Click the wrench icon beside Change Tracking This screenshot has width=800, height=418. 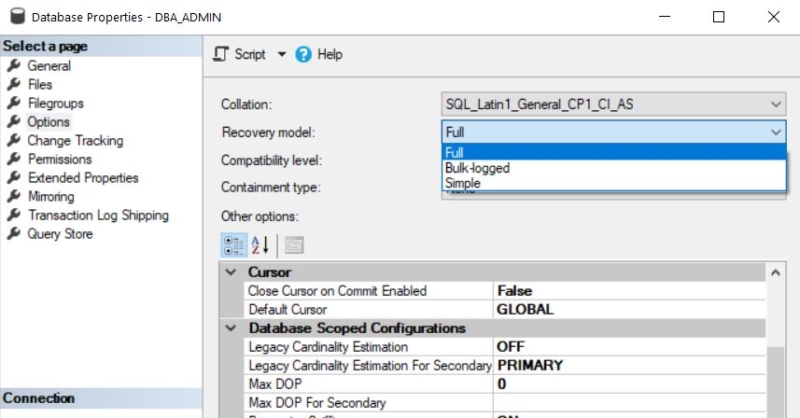point(14,140)
